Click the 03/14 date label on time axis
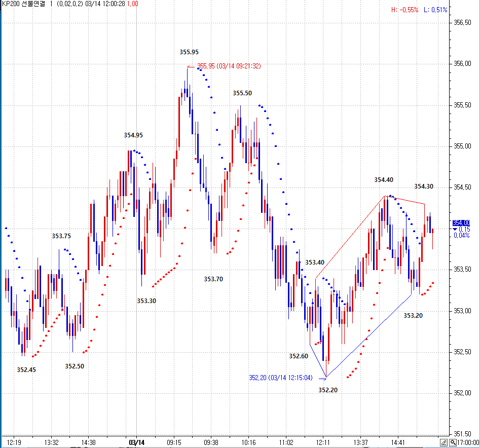 point(137,442)
